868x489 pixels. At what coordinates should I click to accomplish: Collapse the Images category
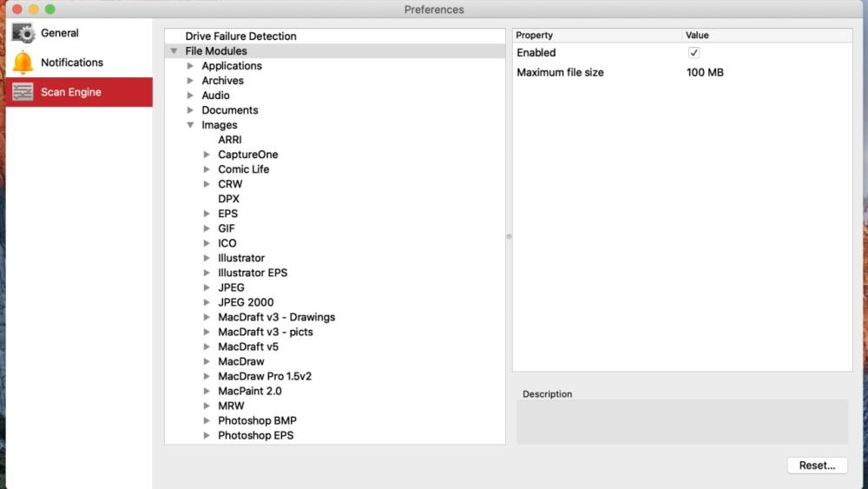point(190,125)
